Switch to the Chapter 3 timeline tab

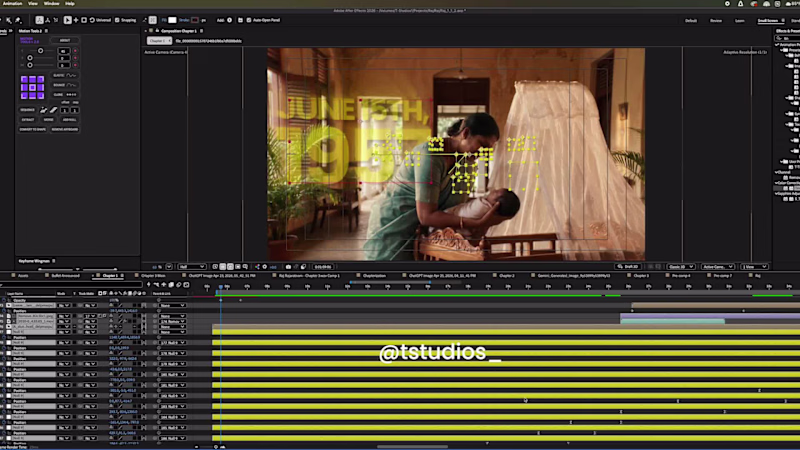tap(641, 276)
